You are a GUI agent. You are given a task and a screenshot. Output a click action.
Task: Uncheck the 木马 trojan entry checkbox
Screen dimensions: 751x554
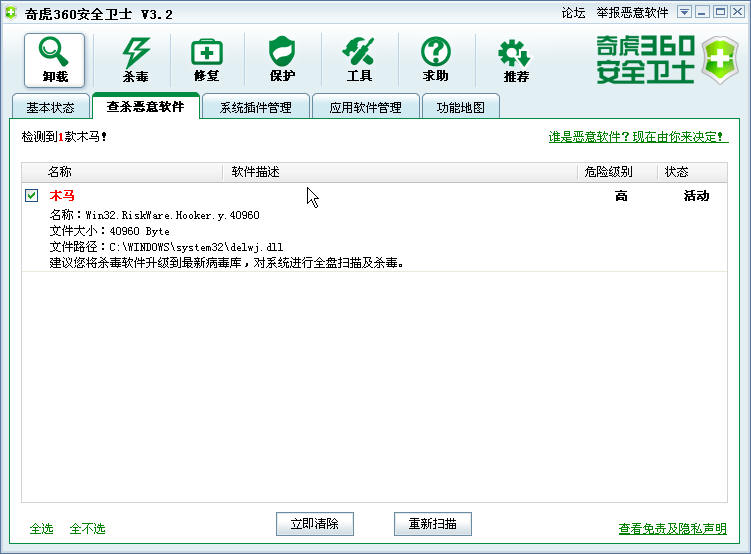click(x=32, y=195)
